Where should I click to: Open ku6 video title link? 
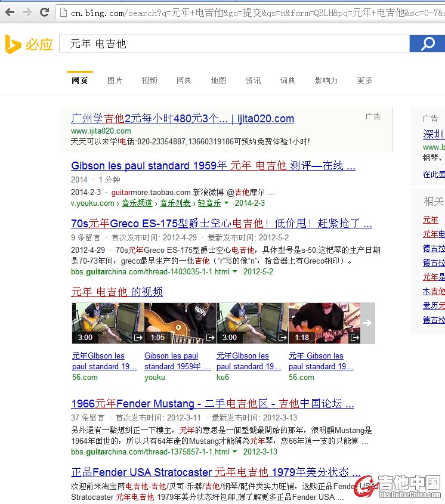tap(249, 361)
